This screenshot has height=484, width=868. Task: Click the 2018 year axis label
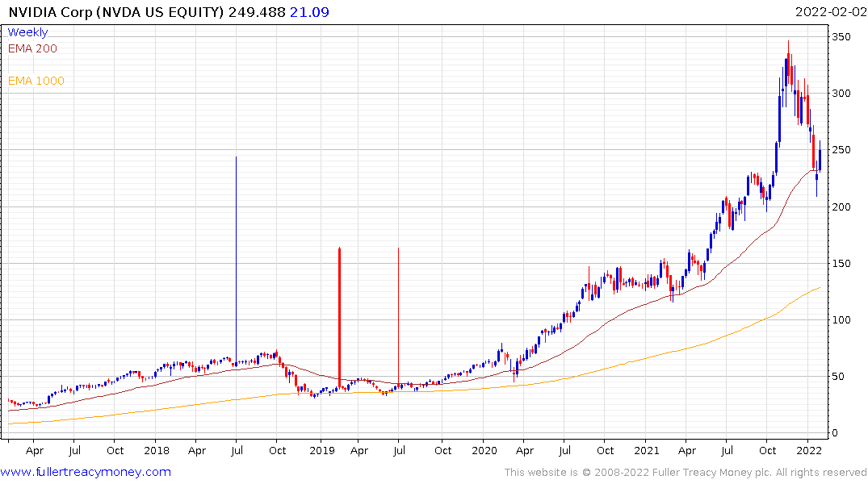tap(157, 450)
